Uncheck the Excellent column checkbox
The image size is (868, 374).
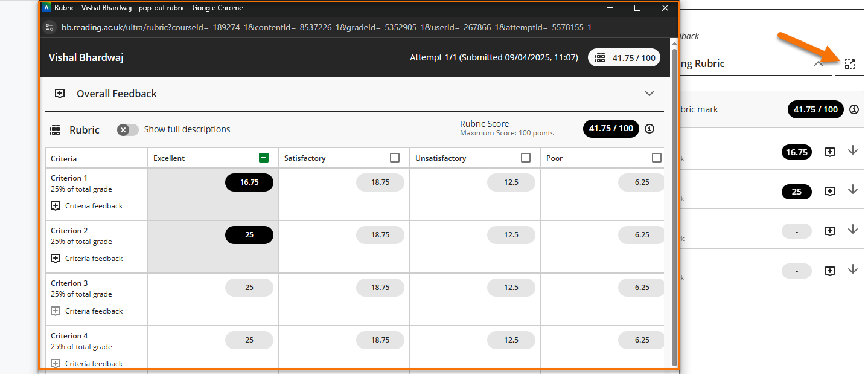tap(264, 158)
